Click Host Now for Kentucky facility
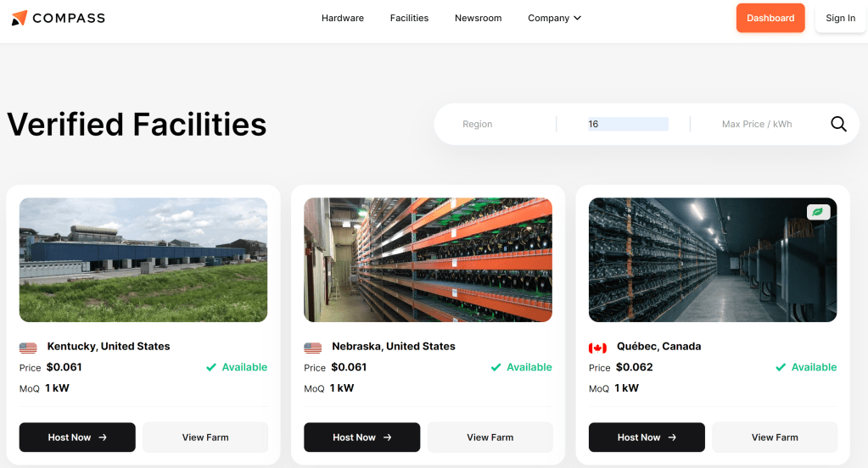 click(x=77, y=437)
